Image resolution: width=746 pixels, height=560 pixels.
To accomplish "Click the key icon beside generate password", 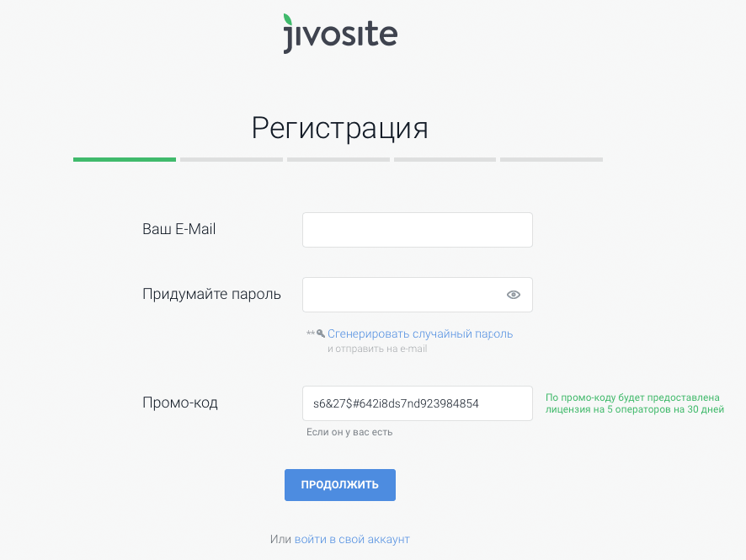I will coord(320,333).
